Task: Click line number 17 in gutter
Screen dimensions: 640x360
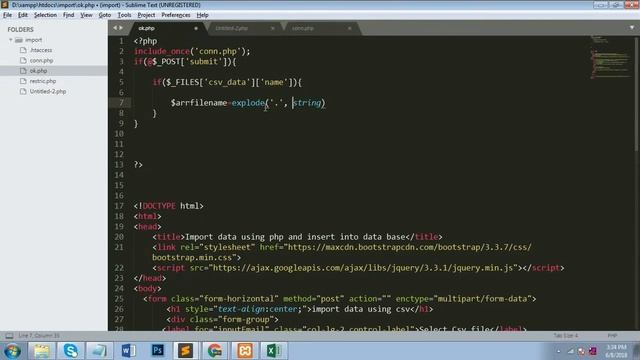Action: coord(119,206)
